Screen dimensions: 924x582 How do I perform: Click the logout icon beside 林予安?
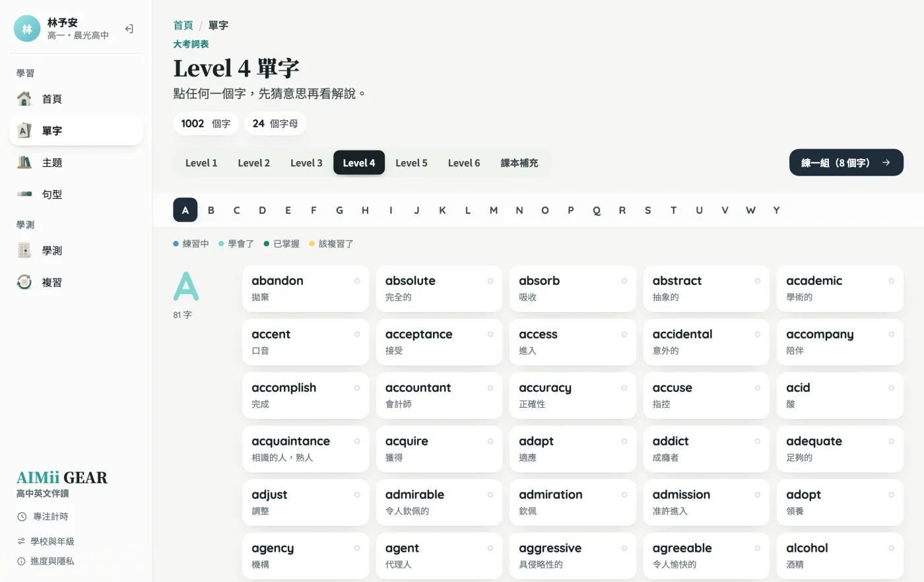[x=129, y=29]
